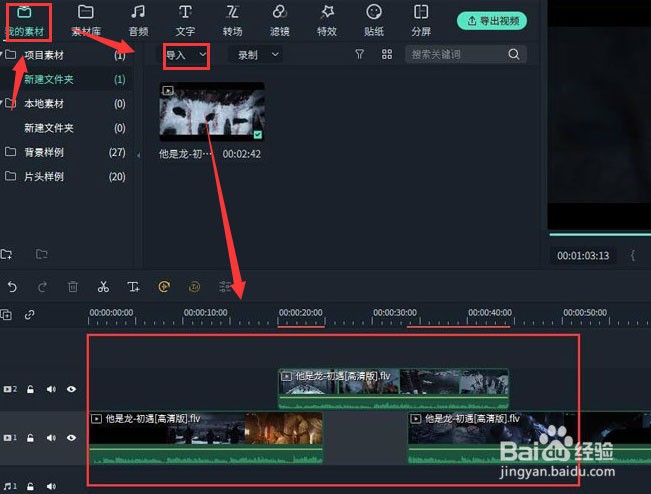Click the add new folder icon

coord(6,254)
